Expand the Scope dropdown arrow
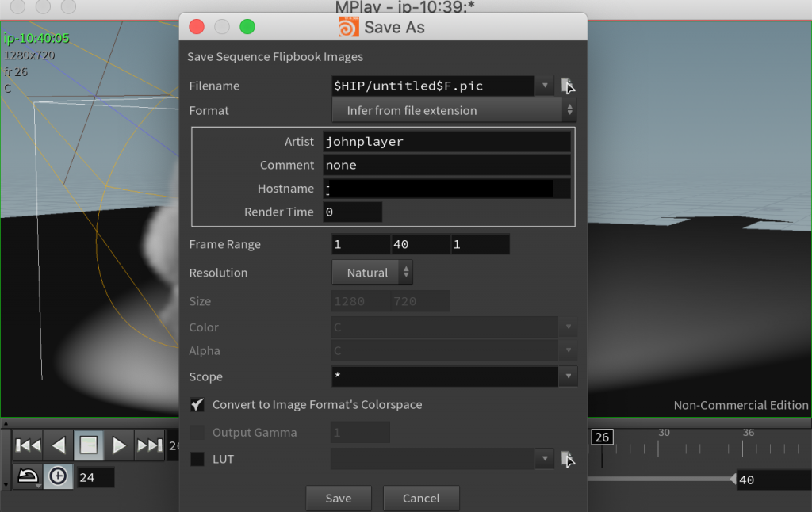Screen dimensions: 812x512 point(569,376)
